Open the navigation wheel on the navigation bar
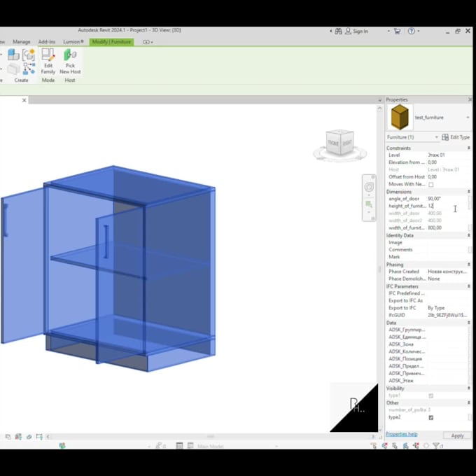This screenshot has height=476, width=476. (x=369, y=187)
